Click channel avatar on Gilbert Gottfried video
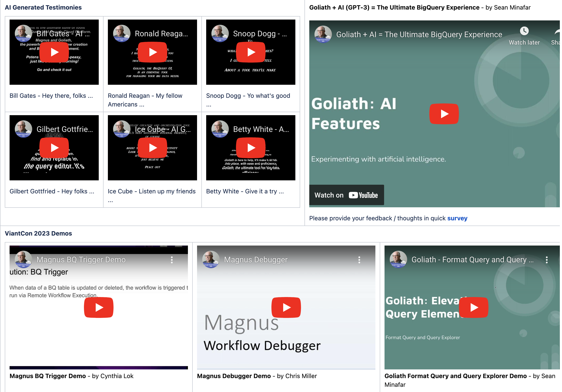This screenshot has height=392, width=562. tap(23, 129)
